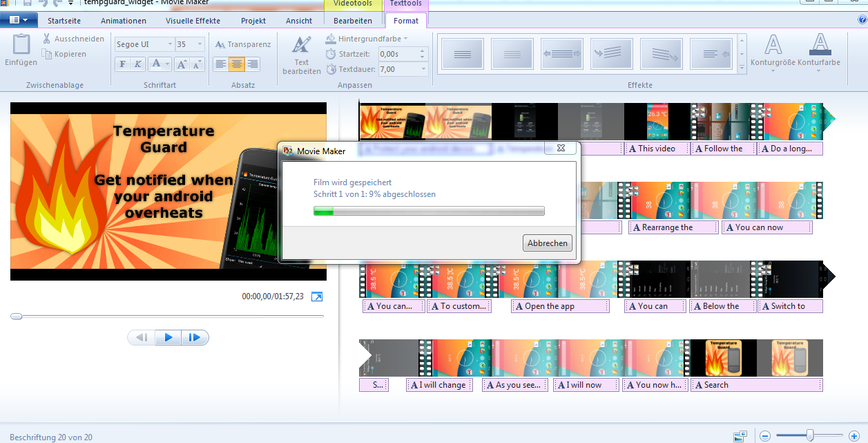This screenshot has height=443, width=868.
Task: Increase Startzeit using up stepper arrow
Action: pyautogui.click(x=423, y=50)
